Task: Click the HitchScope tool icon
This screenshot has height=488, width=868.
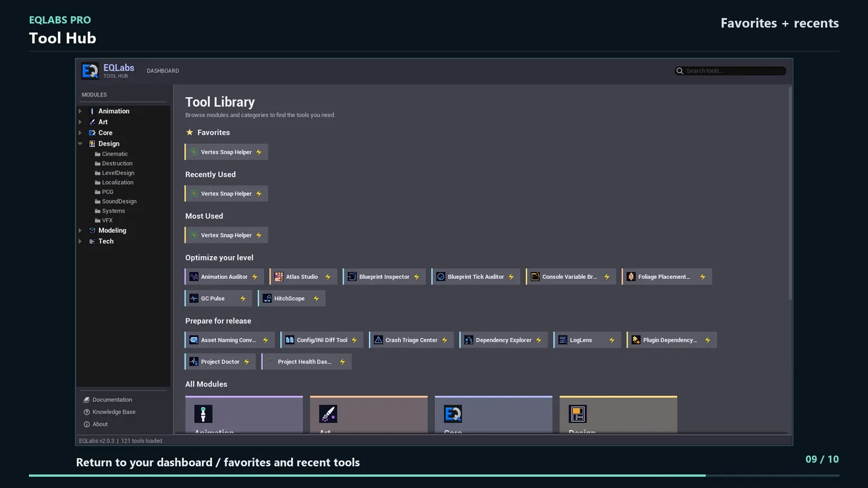Action: pos(267,298)
